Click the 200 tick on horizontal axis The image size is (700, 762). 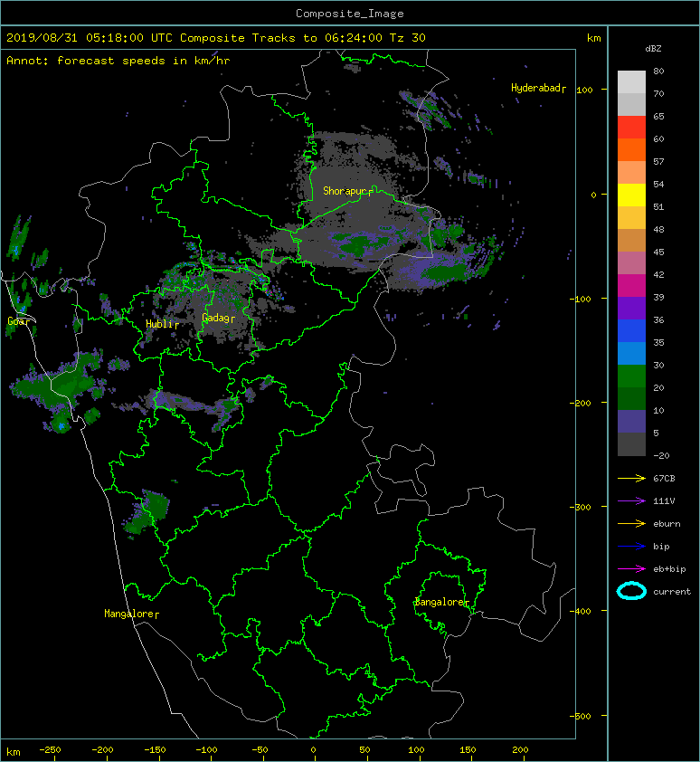point(520,750)
